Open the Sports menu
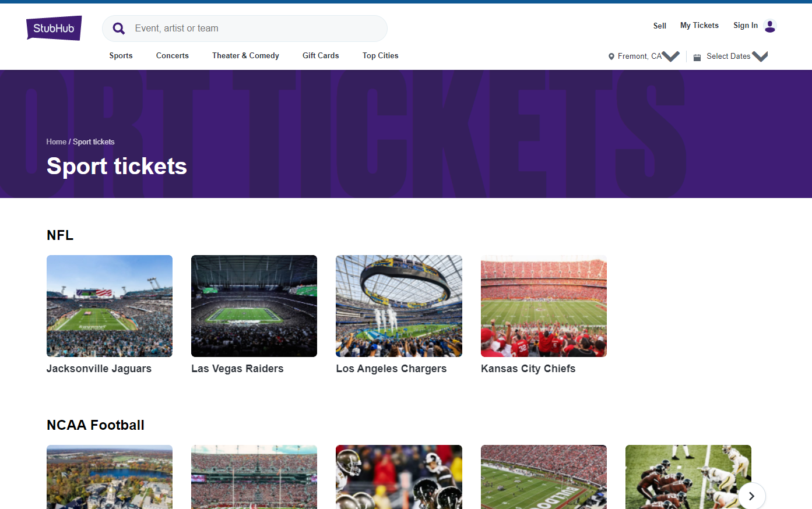Image resolution: width=812 pixels, height=509 pixels. 121,56
